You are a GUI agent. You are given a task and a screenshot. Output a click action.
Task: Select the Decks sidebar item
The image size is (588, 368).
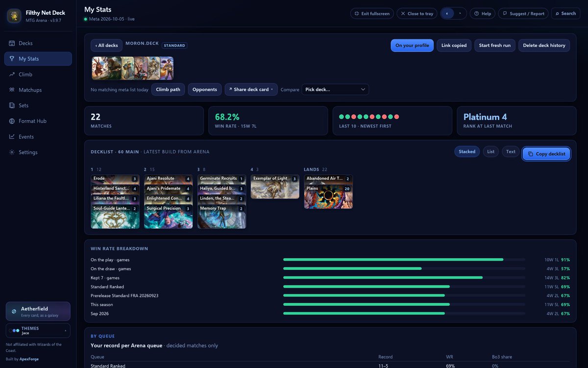click(38, 43)
